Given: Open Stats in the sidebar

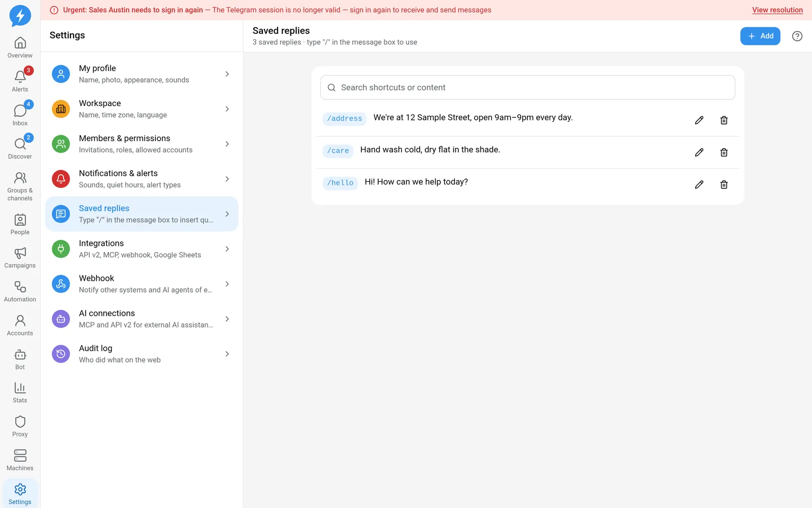Looking at the screenshot, I should [20, 393].
